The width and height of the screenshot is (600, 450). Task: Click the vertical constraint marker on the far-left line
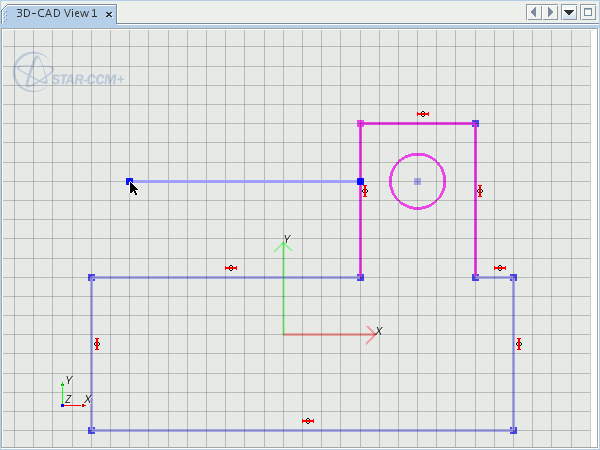(97, 344)
